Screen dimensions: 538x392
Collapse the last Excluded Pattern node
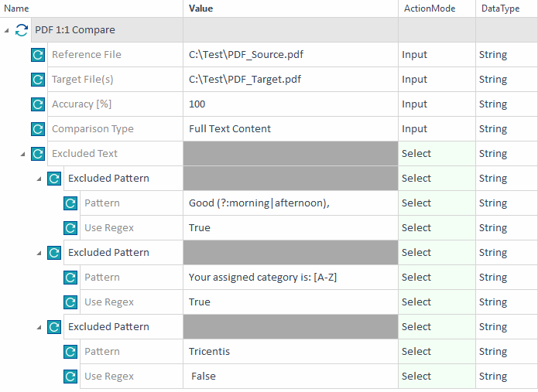point(39,327)
